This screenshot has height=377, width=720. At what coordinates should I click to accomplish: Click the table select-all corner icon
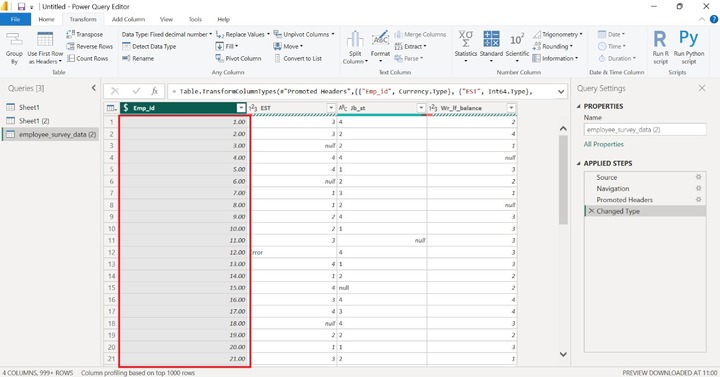pos(112,108)
